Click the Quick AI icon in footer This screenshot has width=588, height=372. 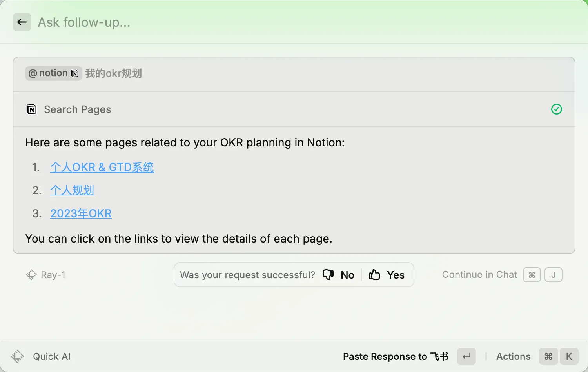click(x=17, y=356)
